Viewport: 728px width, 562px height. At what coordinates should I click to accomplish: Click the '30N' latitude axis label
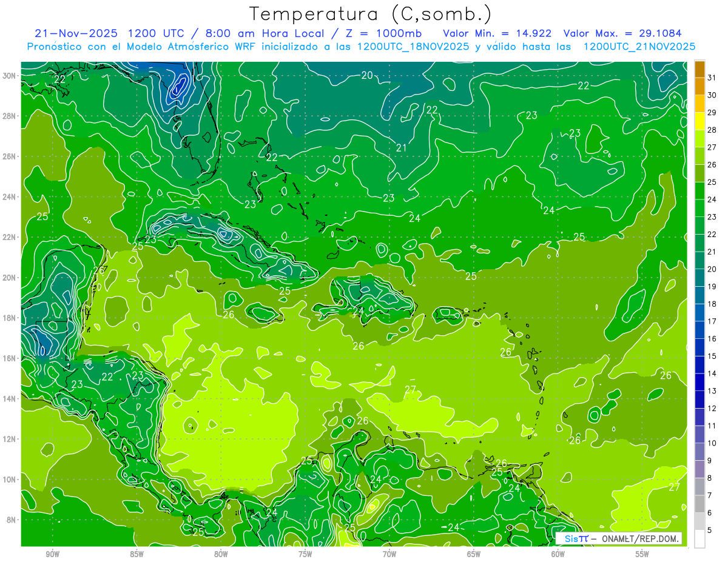(x=10, y=76)
